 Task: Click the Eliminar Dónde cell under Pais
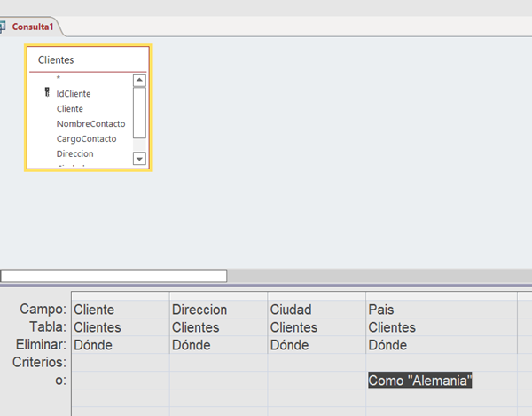[442, 345]
